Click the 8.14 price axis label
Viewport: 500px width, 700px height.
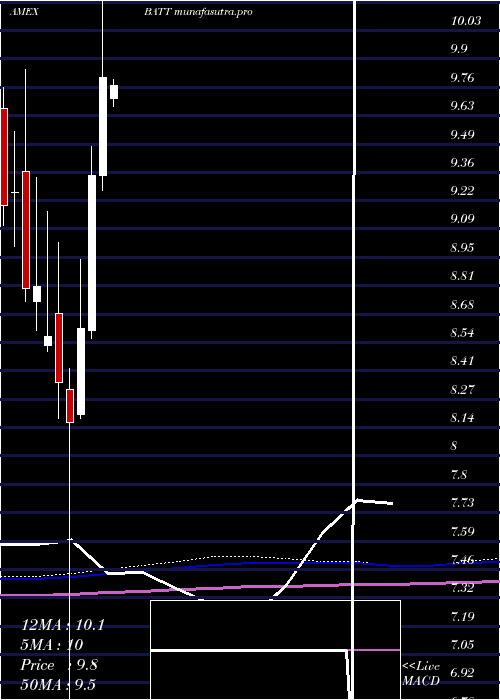(462, 418)
